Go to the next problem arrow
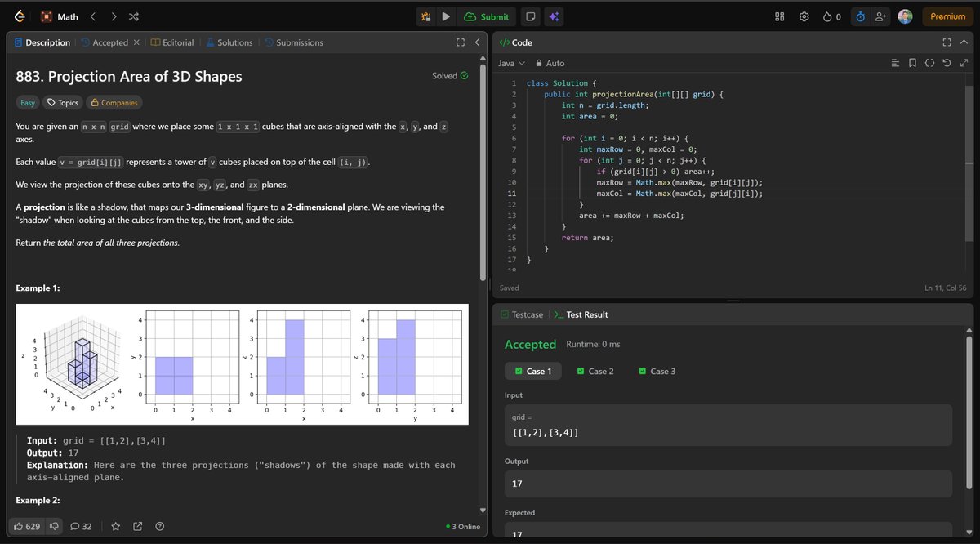Viewport: 980px width, 544px height. [114, 16]
